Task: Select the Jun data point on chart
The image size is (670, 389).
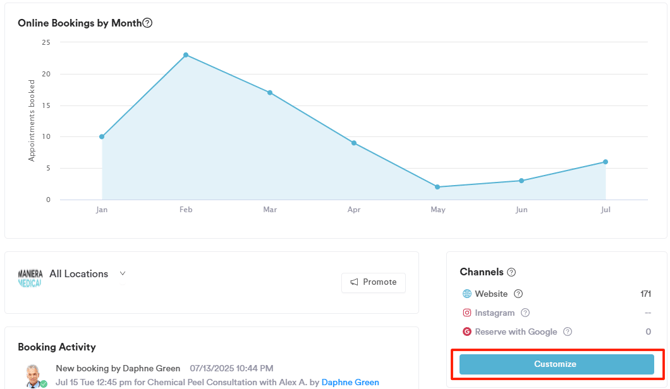Action: coord(522,181)
